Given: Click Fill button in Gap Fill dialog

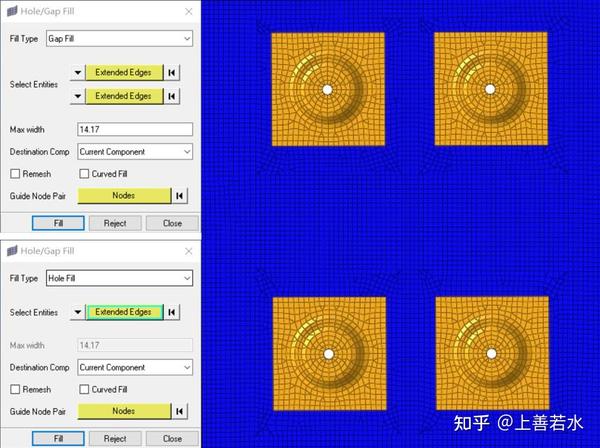Looking at the screenshot, I should (58, 223).
